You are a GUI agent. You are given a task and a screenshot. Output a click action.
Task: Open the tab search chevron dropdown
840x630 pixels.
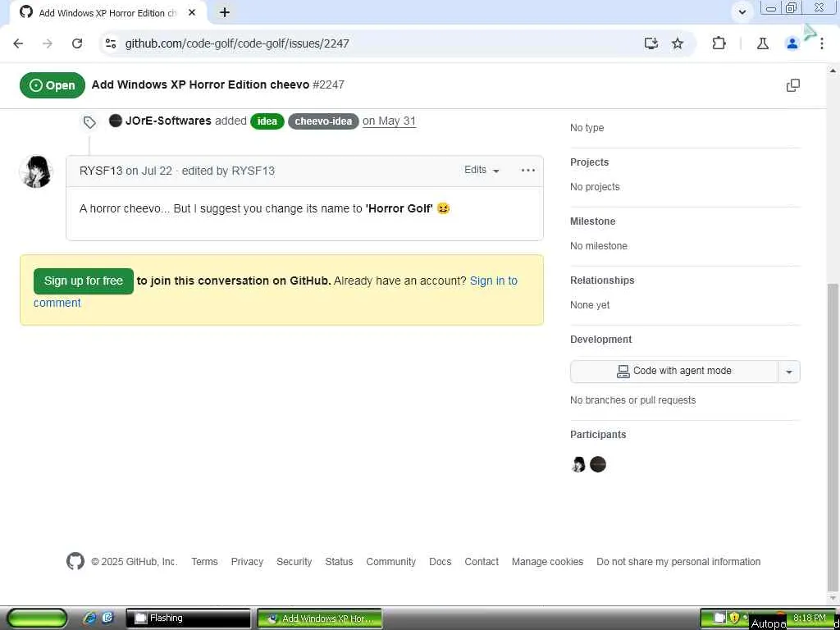742,11
